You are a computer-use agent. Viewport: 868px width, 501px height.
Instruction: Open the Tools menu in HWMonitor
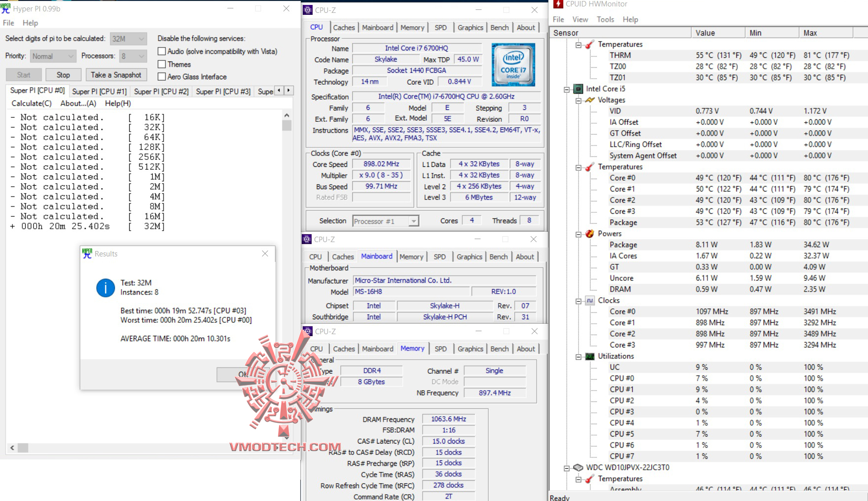[605, 19]
